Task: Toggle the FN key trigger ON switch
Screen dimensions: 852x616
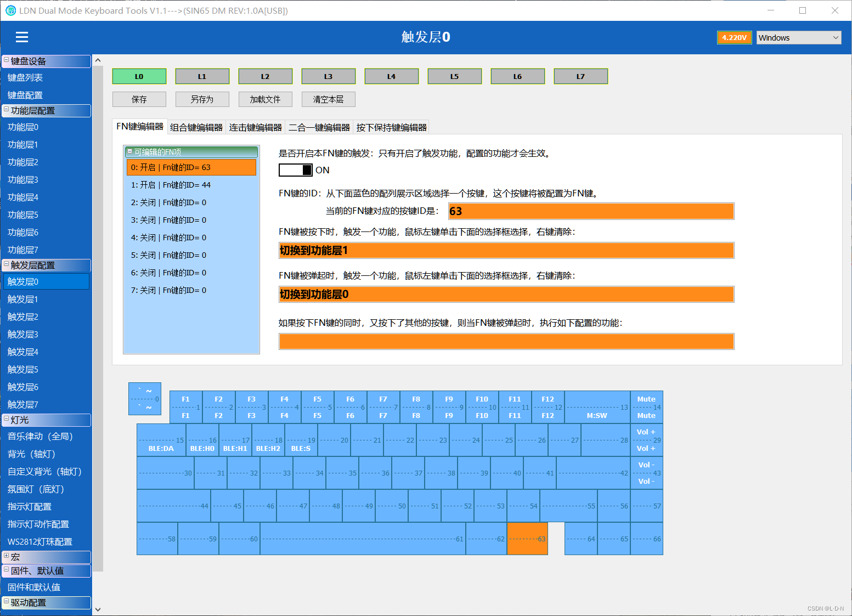Action: (296, 170)
